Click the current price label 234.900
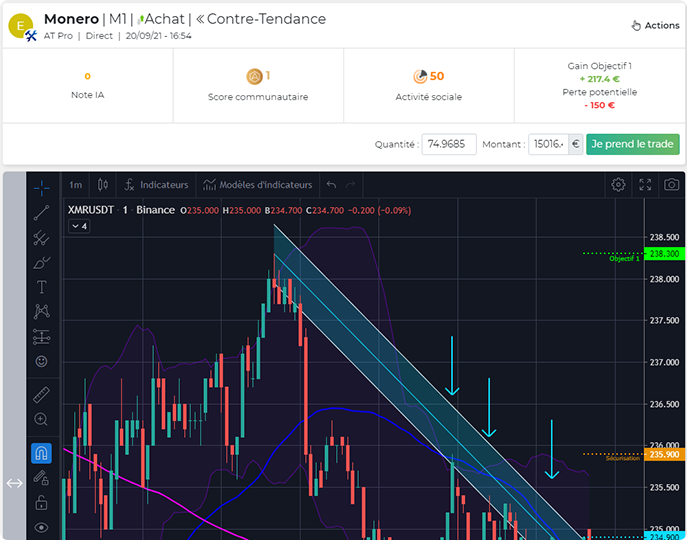The height and width of the screenshot is (540, 687). (664, 536)
